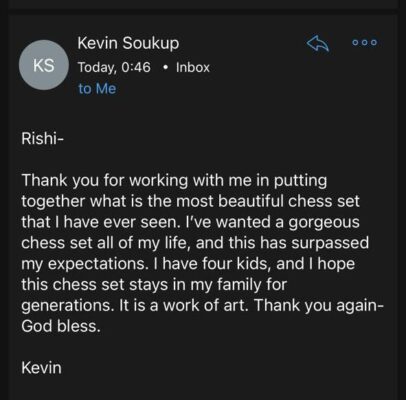
Task: Open the three-dot more options menu
Action: click(x=365, y=42)
